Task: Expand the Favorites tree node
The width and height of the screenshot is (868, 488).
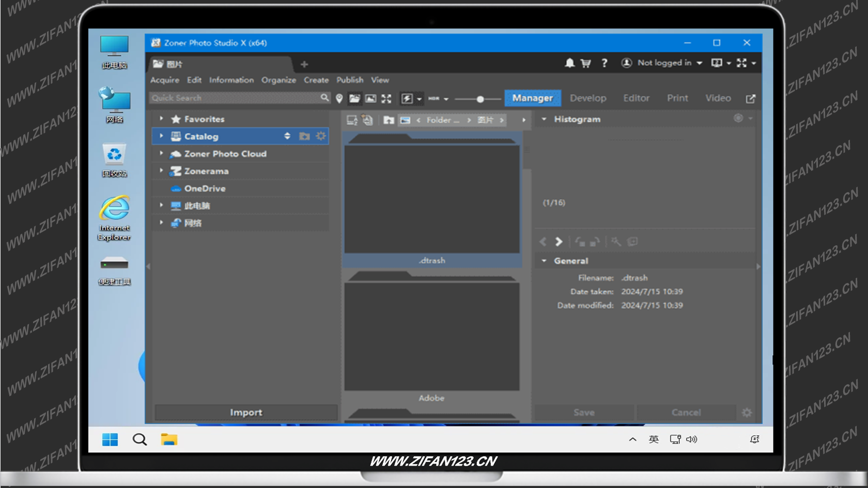Action: 161,119
